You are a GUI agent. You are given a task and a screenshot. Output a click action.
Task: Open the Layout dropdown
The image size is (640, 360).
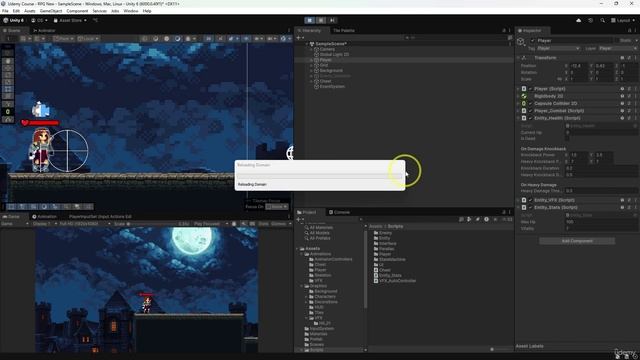coord(623,20)
